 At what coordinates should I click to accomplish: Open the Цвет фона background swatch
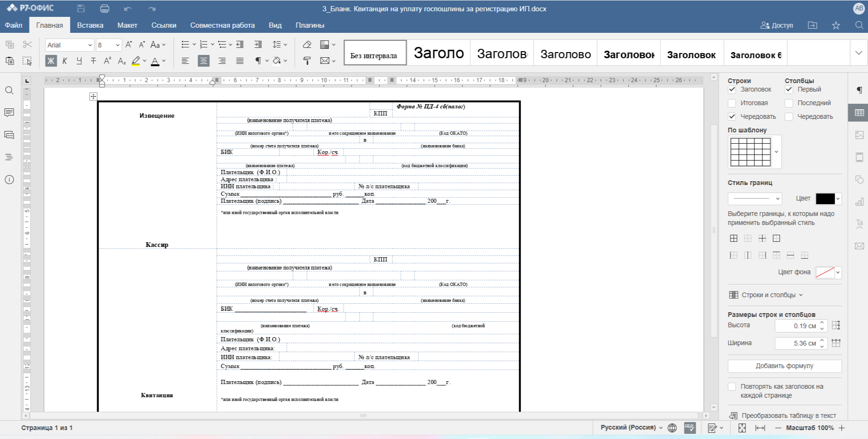(828, 272)
